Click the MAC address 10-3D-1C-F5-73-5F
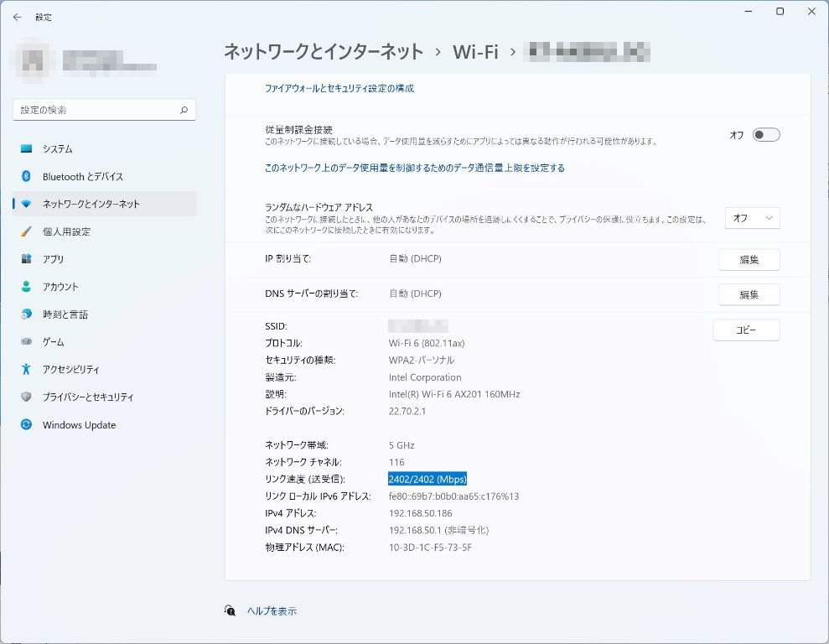This screenshot has width=829, height=644. tap(430, 548)
